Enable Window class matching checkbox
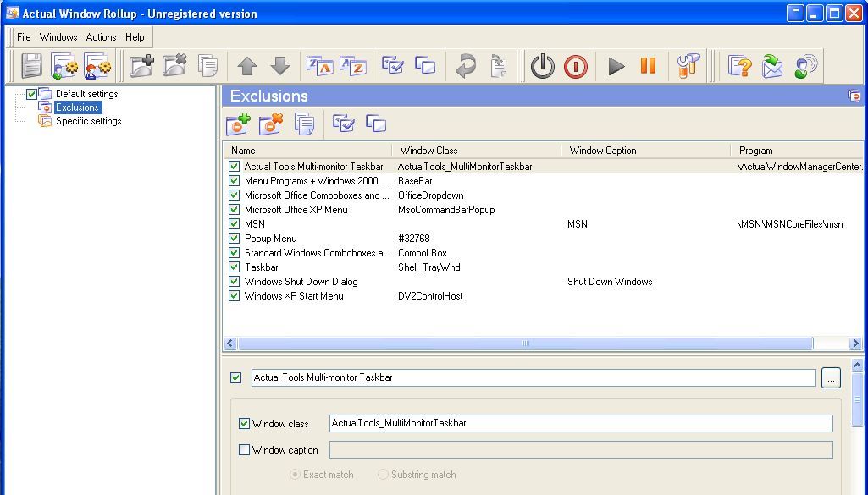 point(245,423)
